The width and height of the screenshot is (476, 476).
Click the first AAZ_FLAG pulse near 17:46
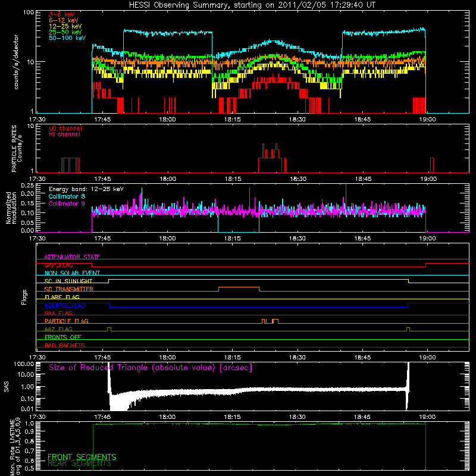[x=109, y=329]
